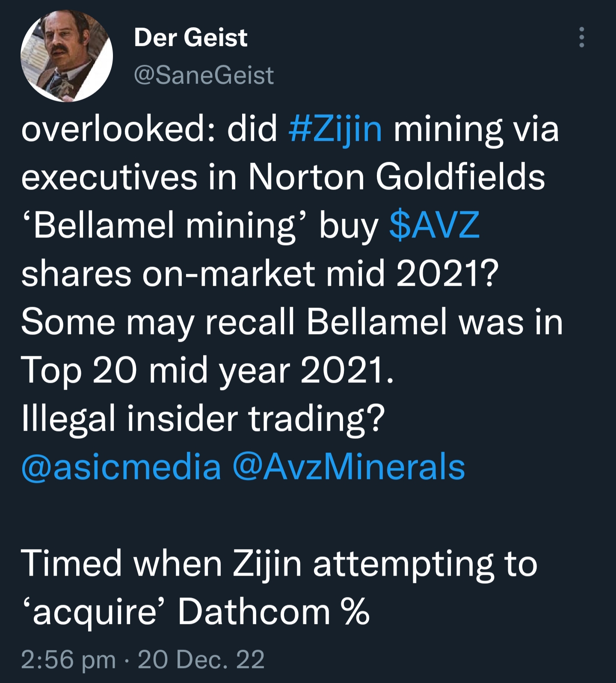Click the 2:56 pm timestamp
This screenshot has height=683, width=616.
[x=68, y=659]
